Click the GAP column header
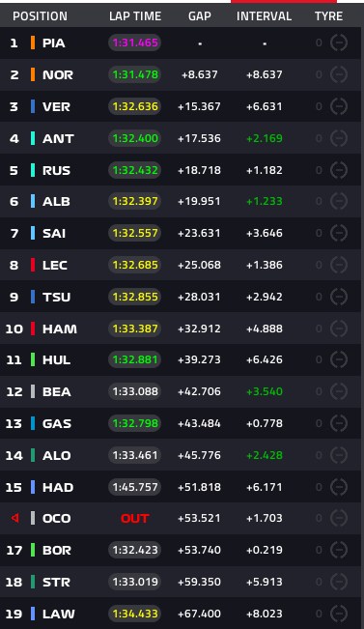The width and height of the screenshot is (364, 629). tap(200, 16)
